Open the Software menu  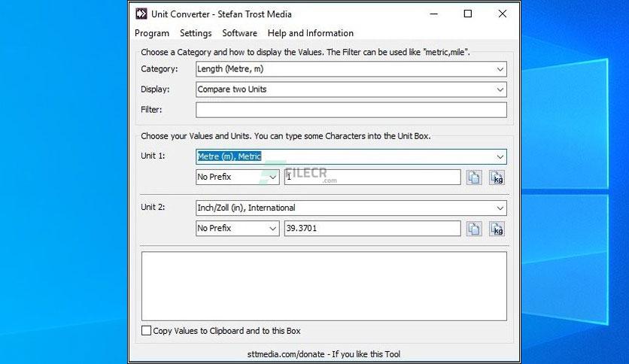[239, 33]
